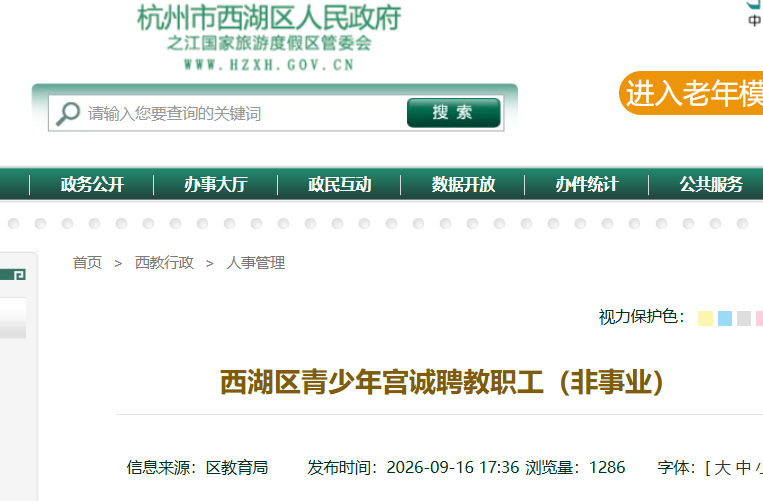Open the orange 进入老年模式 button
Image resolution: width=763 pixels, height=501 pixels.
pyautogui.click(x=691, y=93)
